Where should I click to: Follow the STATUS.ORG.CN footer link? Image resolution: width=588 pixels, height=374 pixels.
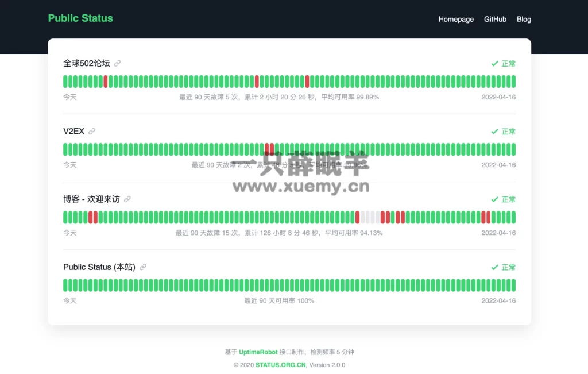pyautogui.click(x=280, y=365)
